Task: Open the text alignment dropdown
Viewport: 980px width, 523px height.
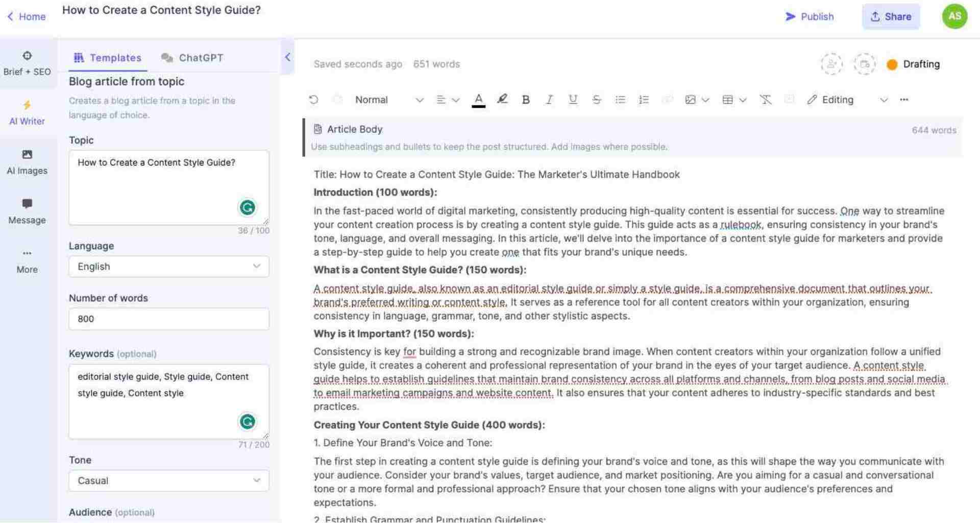Action: [x=448, y=100]
